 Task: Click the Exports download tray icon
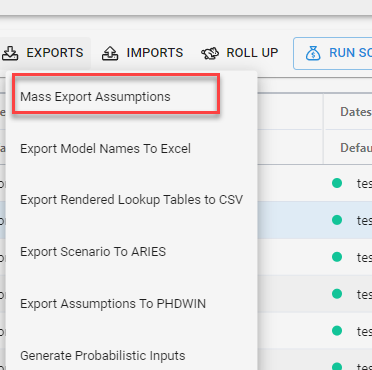click(10, 53)
